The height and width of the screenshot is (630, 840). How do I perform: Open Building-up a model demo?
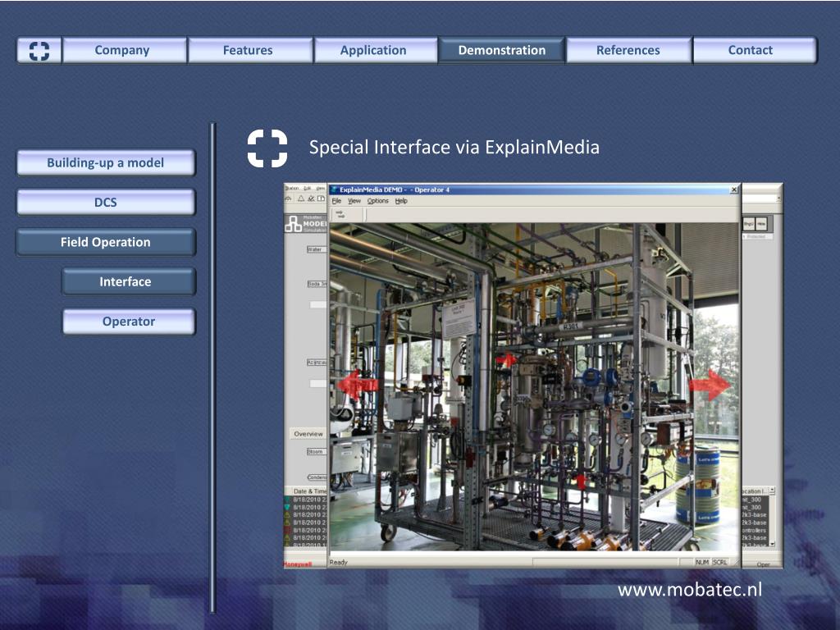tap(106, 163)
